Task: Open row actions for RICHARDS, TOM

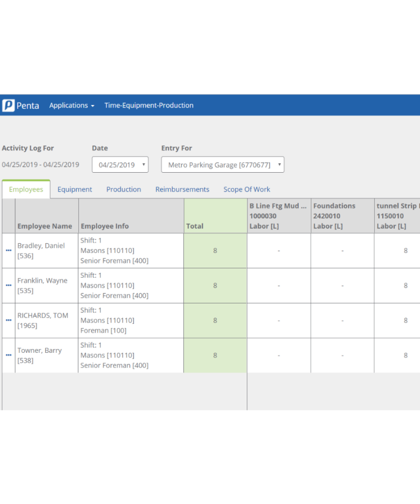Action: [8, 320]
